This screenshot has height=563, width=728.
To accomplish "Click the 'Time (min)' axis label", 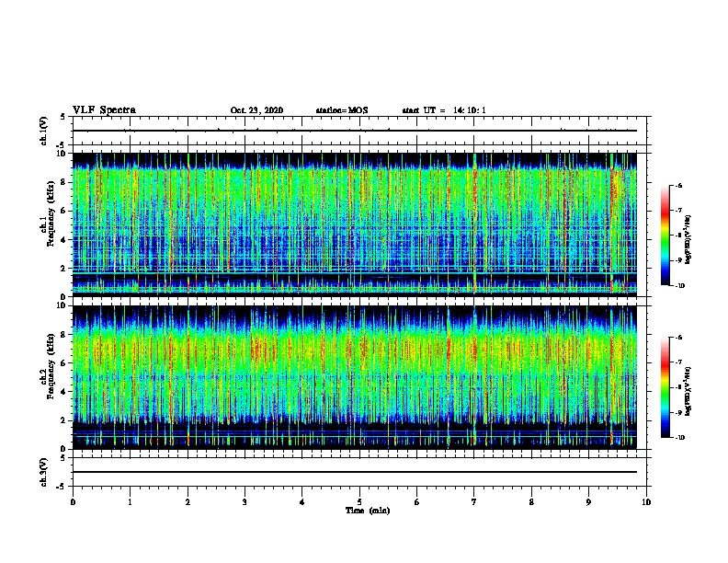I will coord(368,511).
